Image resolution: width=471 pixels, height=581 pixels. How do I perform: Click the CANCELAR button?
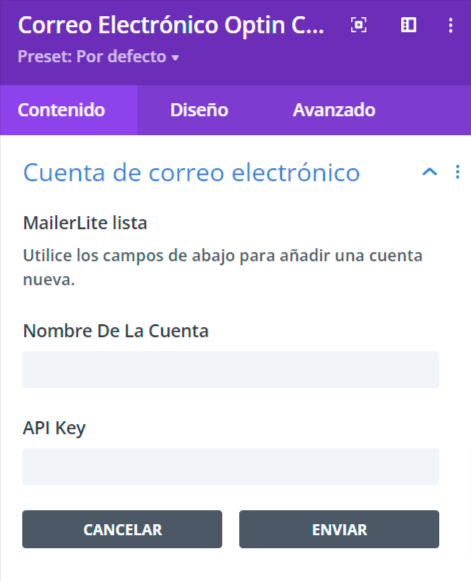pos(122,529)
